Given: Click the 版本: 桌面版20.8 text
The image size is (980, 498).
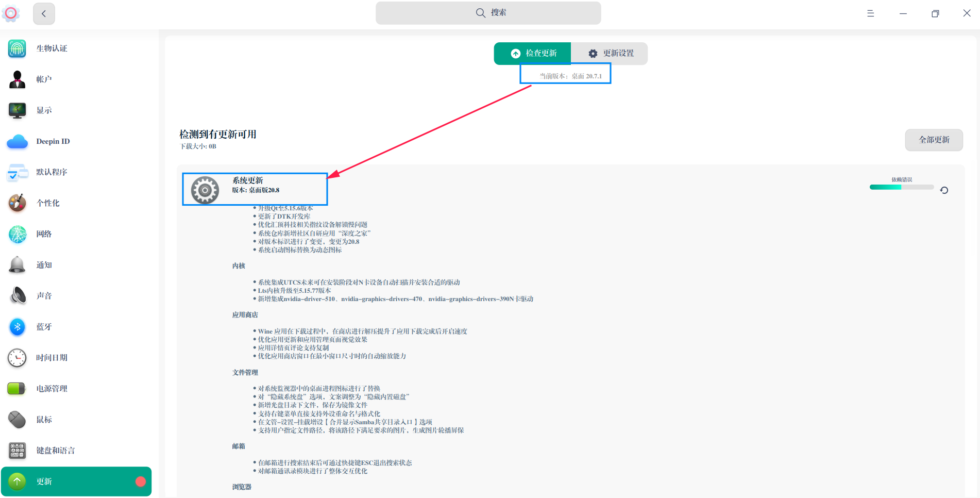Looking at the screenshot, I should coord(256,190).
